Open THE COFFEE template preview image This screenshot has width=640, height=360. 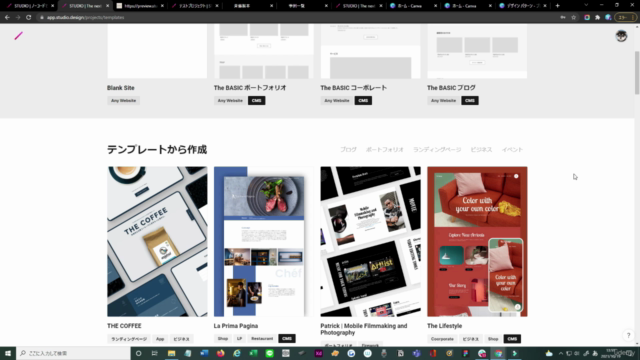(x=157, y=241)
